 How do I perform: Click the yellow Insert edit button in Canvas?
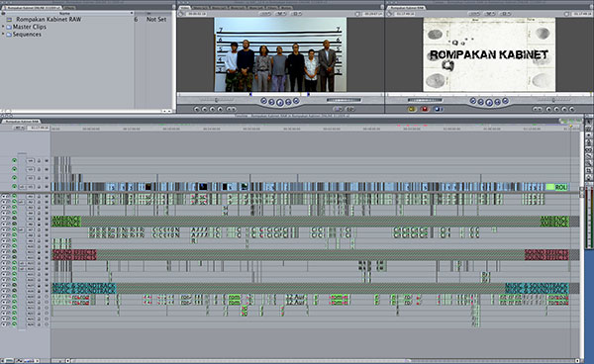[412, 109]
